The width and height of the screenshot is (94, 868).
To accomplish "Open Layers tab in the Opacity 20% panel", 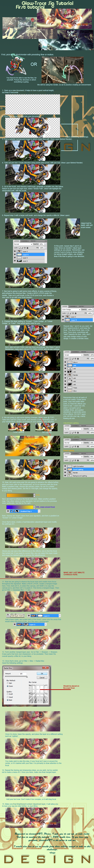I will pos(67,426).
